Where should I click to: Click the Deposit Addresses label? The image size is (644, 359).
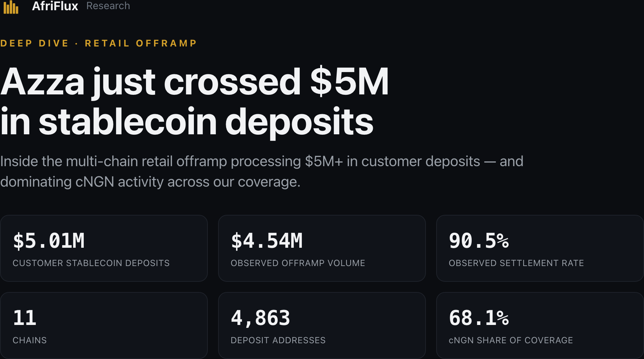point(278,340)
